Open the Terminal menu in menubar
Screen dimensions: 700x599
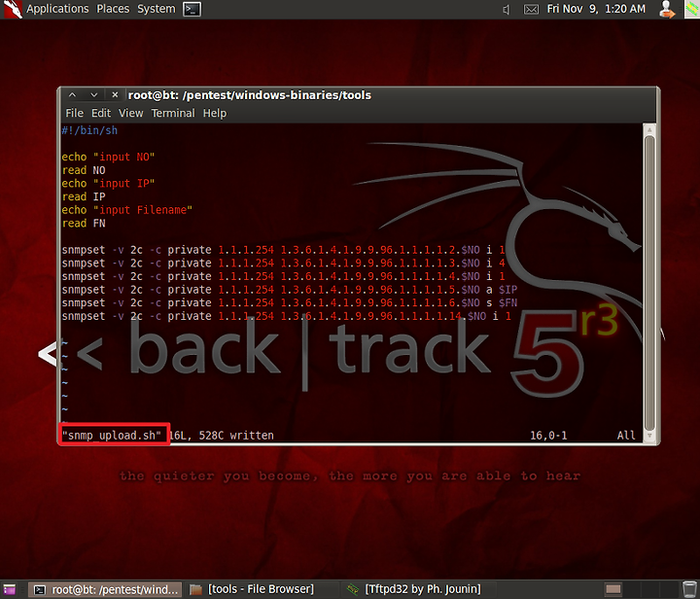click(x=173, y=114)
